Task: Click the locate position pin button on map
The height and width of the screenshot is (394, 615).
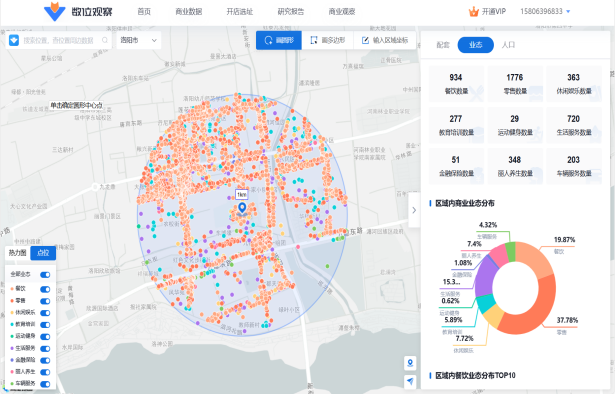Action: pyautogui.click(x=410, y=363)
